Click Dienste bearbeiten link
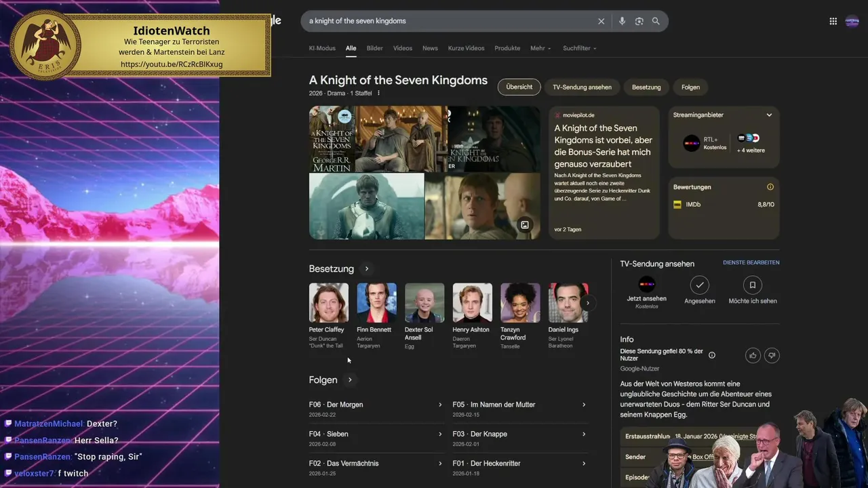The height and width of the screenshot is (488, 868). point(751,262)
